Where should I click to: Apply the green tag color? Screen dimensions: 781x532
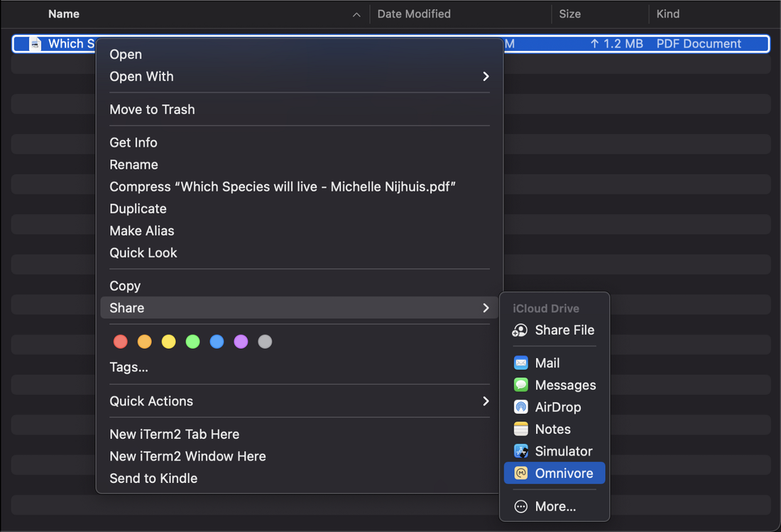[x=192, y=342]
